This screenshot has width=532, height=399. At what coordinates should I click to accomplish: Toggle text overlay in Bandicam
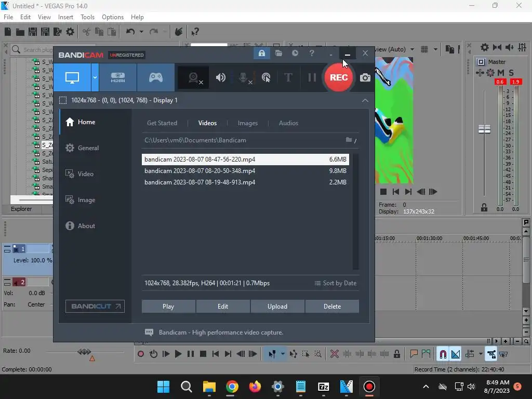[x=288, y=78]
